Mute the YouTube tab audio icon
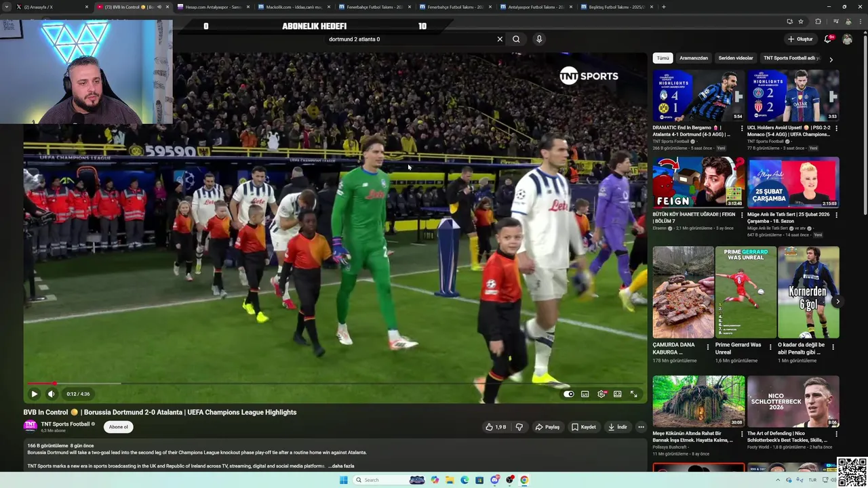 [x=159, y=7]
